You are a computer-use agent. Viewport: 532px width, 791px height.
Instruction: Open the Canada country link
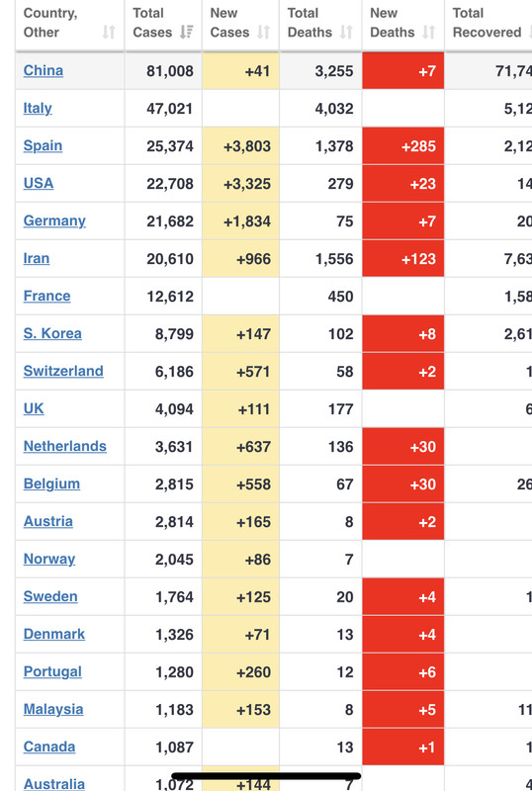(49, 747)
